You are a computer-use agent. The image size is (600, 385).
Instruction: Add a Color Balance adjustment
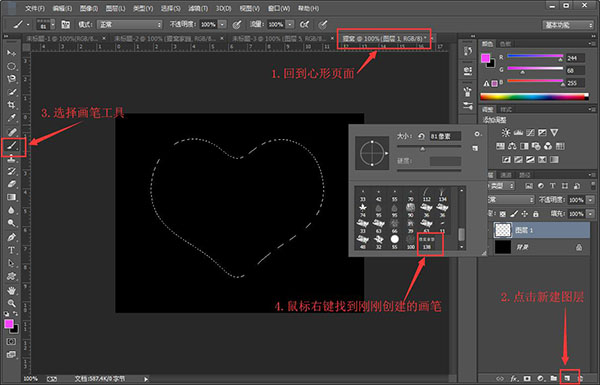tap(512, 146)
